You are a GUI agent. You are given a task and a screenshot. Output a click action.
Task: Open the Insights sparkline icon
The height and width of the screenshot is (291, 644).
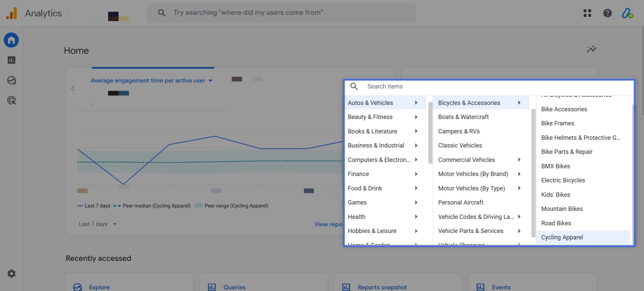coord(592,49)
